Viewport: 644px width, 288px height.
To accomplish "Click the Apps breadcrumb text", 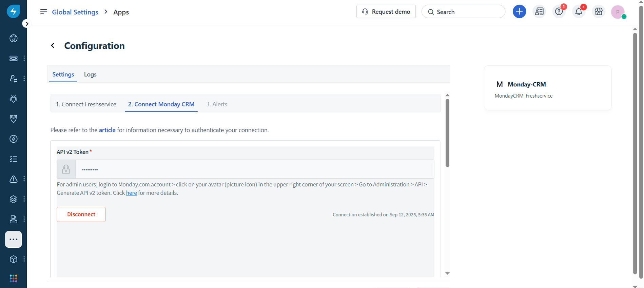I will click(x=121, y=12).
